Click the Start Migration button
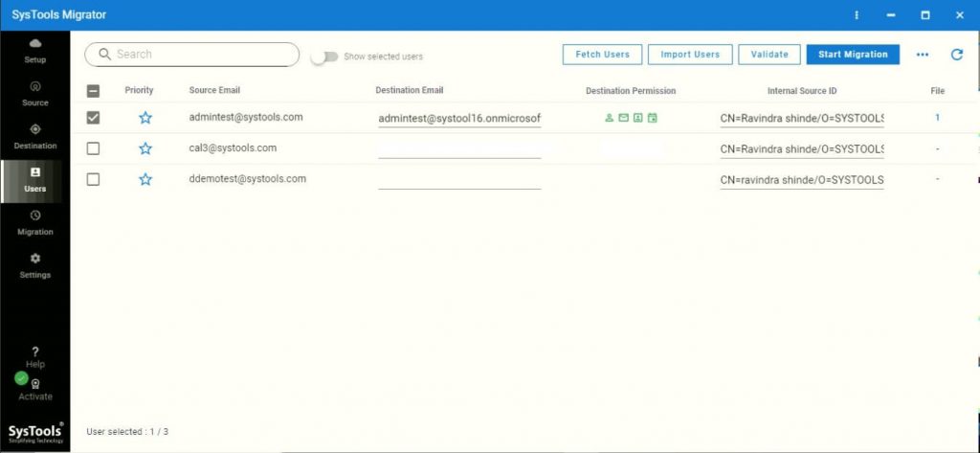Screen dimensions: 980x453 853,55
